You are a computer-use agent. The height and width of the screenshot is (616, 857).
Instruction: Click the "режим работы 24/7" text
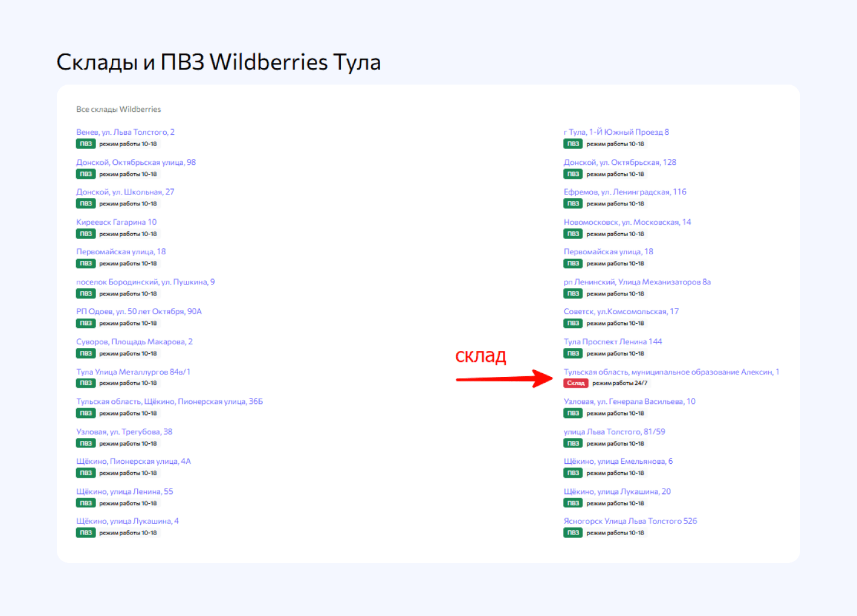(620, 383)
